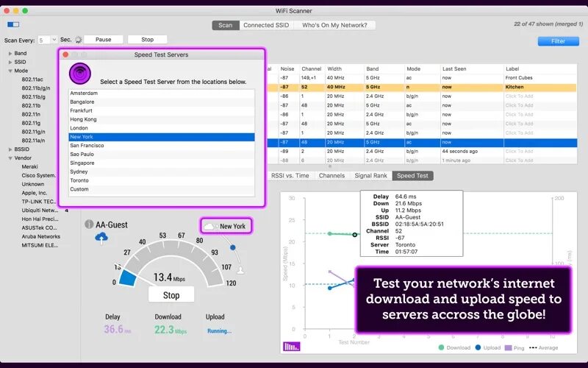Viewport: 588px width, 368px height.
Task: Select Ubiquiti Netw... vendor filter
Action: [x=40, y=210]
